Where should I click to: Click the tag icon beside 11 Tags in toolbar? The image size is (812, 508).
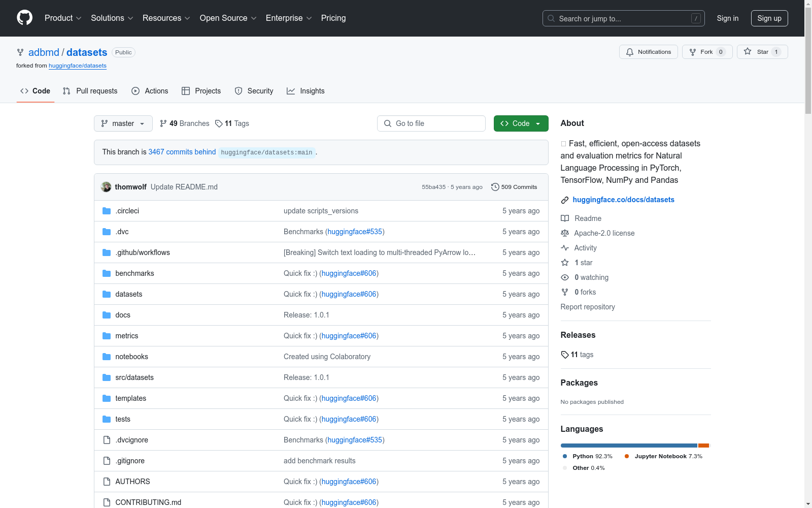coord(219,123)
